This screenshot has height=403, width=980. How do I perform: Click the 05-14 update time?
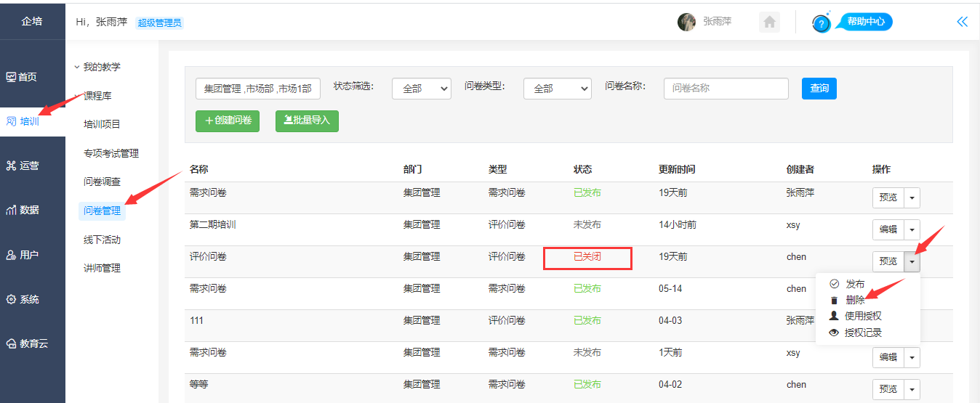670,289
